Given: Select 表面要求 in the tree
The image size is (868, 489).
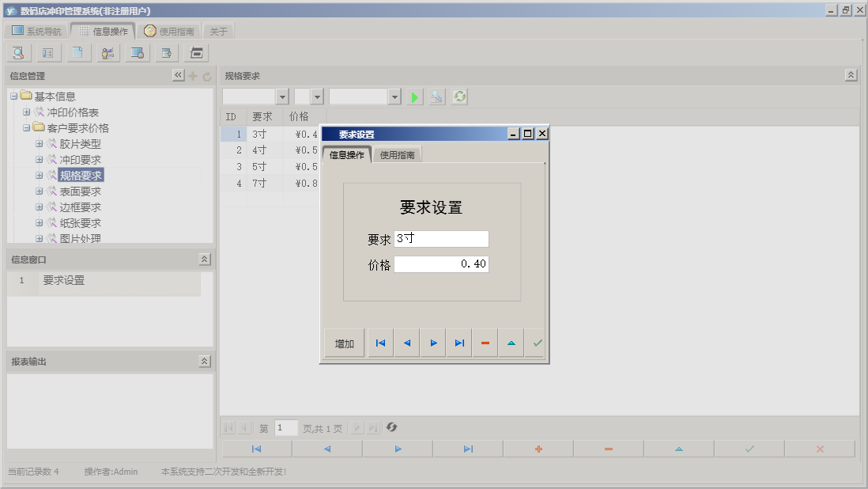Looking at the screenshot, I should click(x=80, y=191).
